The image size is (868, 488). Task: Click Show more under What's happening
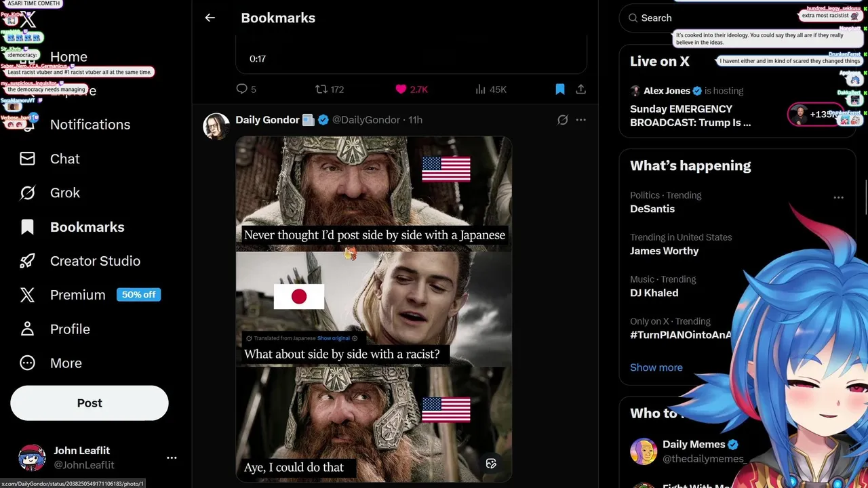656,367
